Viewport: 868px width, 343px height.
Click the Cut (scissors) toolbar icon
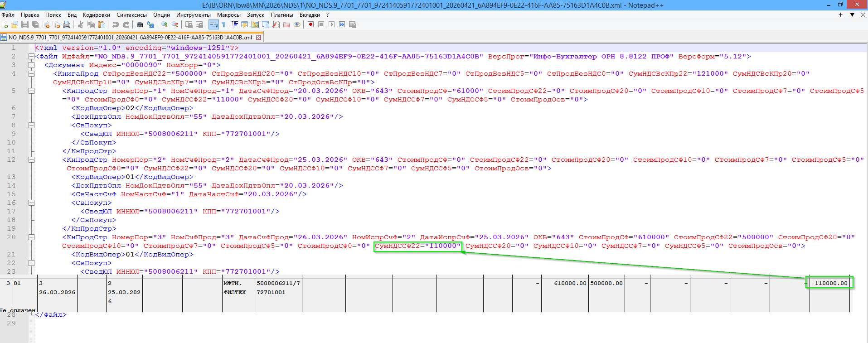pos(81,24)
